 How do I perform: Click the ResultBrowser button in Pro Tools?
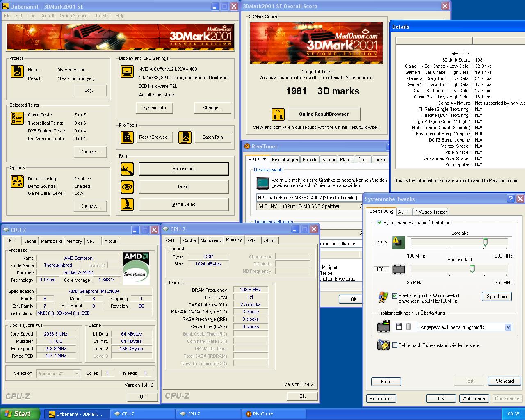154,137
